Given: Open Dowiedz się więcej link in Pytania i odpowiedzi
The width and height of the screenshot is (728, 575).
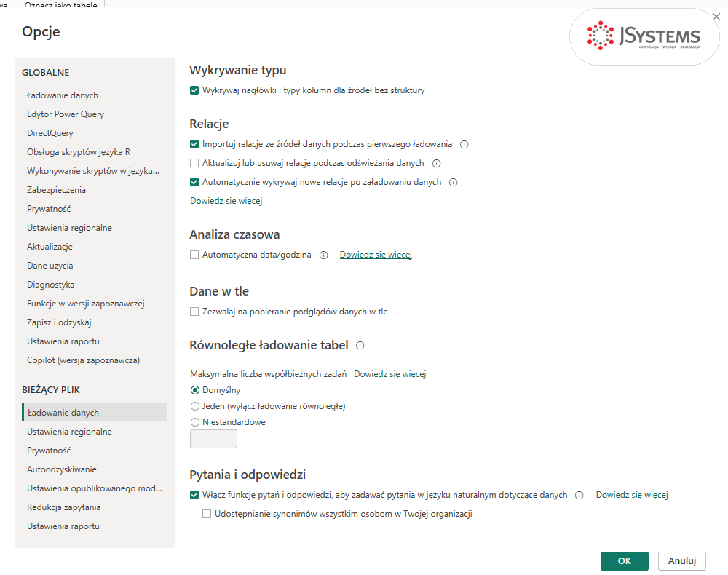Looking at the screenshot, I should pos(632,495).
